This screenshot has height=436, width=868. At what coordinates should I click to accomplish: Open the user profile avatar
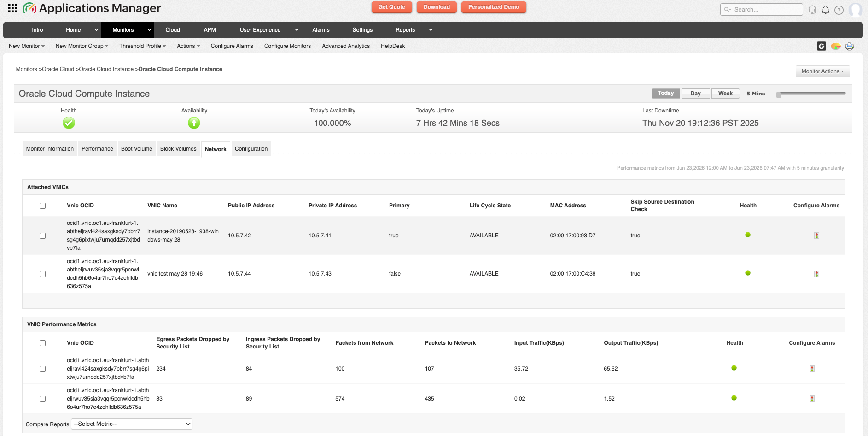coord(856,10)
